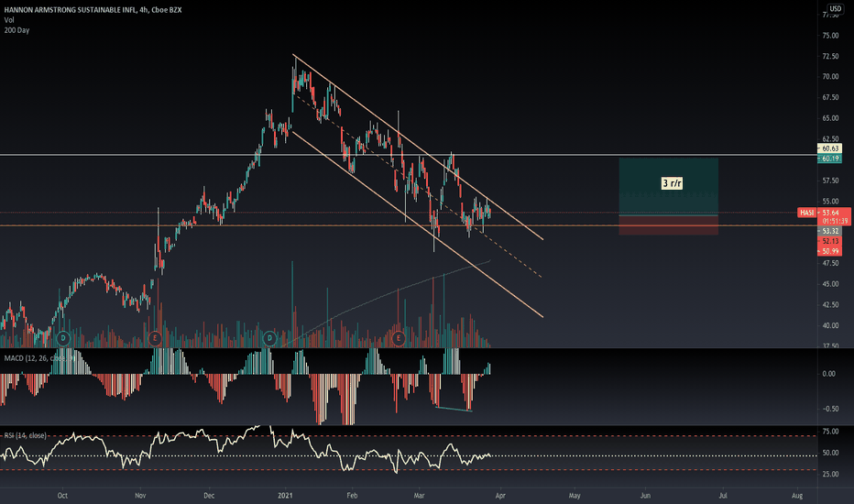Click the current price label 53.64

[x=830, y=213]
